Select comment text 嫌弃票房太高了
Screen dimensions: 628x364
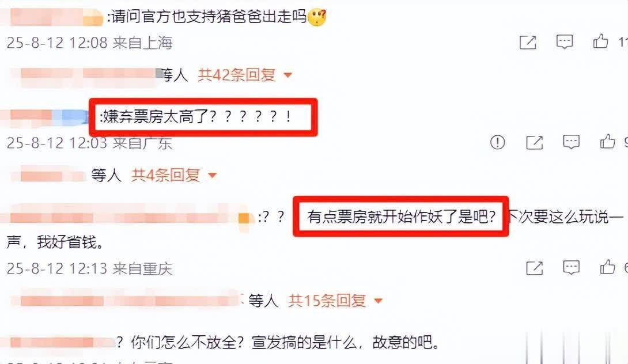(154, 116)
